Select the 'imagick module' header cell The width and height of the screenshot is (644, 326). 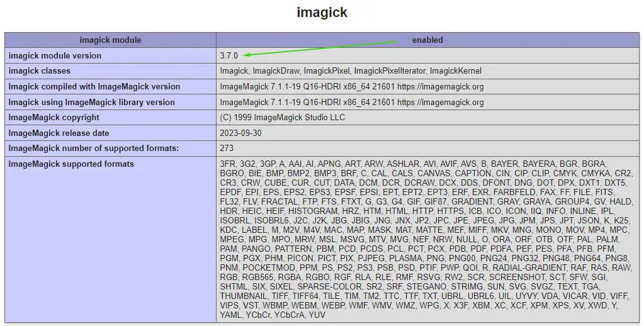111,40
